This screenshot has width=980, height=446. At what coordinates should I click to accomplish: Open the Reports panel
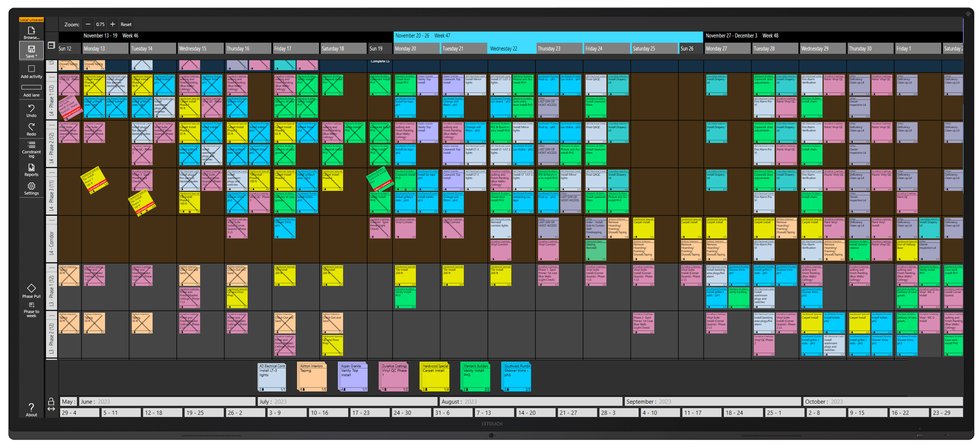coord(31,170)
